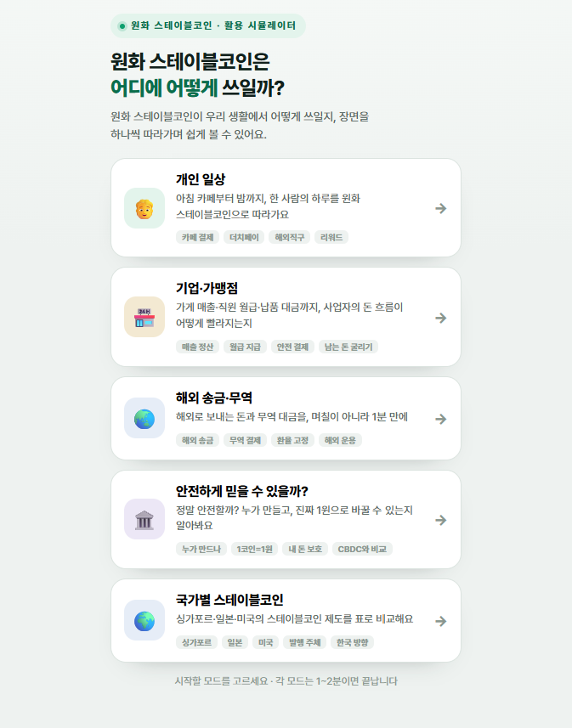Screen dimensions: 572x728
Task: Click the 원화 스테이블코인 활용 시뮬레이터 badge
Action: coord(208,25)
